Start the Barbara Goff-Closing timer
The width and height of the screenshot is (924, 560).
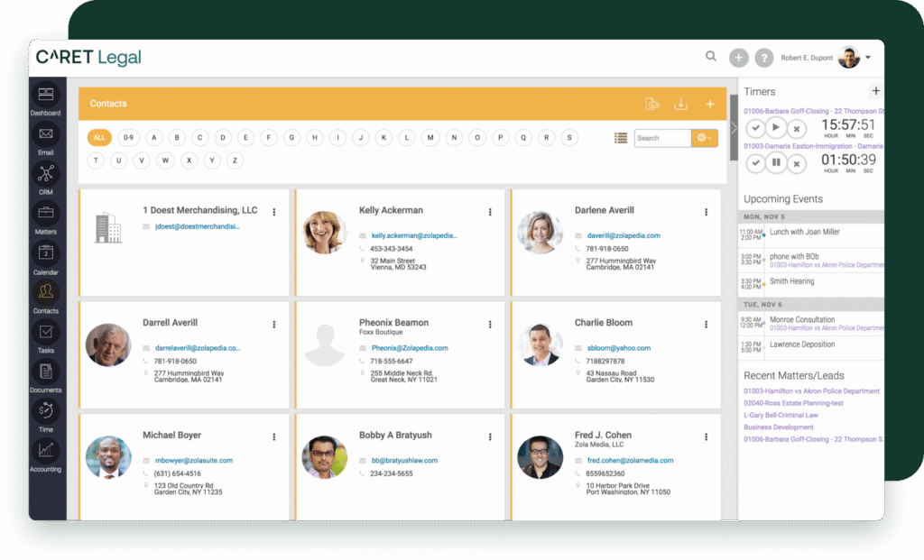pos(776,127)
